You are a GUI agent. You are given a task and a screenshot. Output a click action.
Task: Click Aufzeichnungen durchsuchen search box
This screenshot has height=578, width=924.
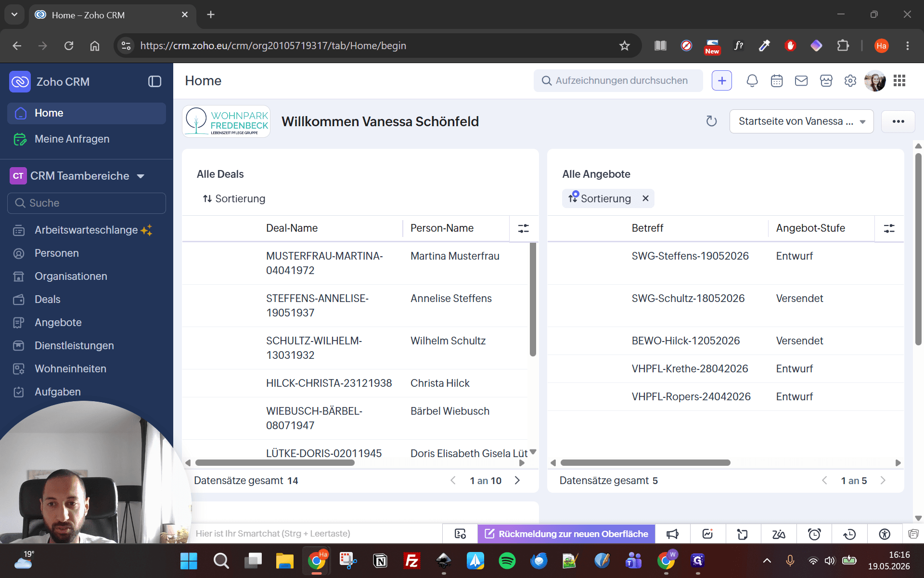click(618, 81)
